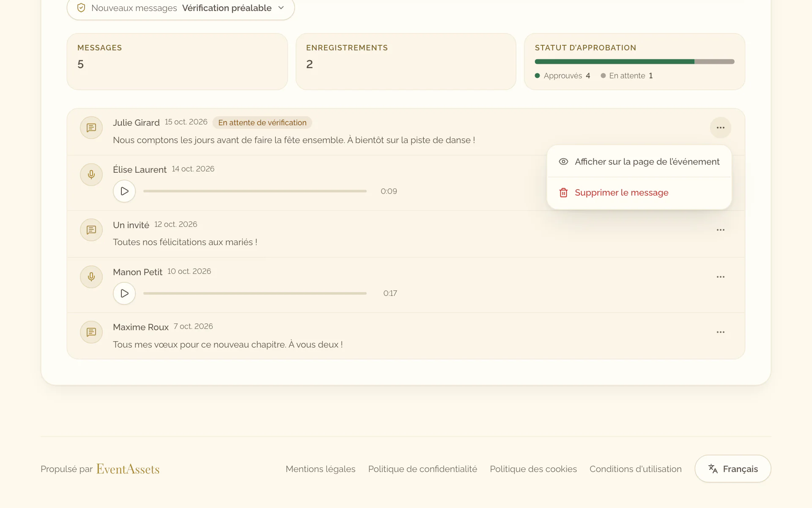Click the 0:17 audio duration
The width and height of the screenshot is (812, 508).
click(390, 293)
